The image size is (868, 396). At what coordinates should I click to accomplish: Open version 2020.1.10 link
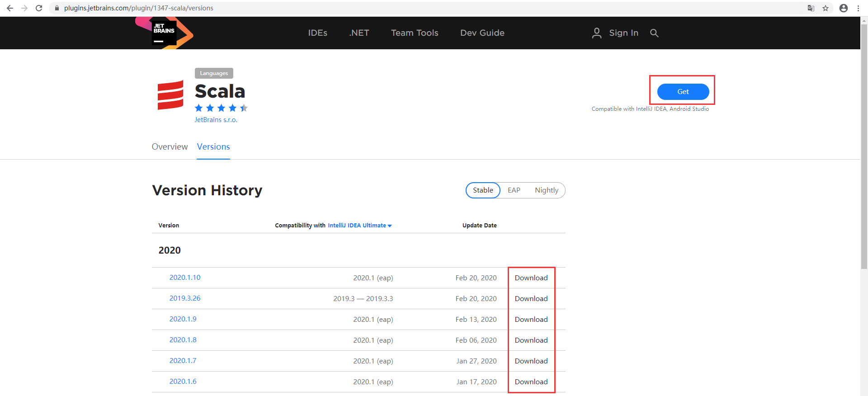185,278
